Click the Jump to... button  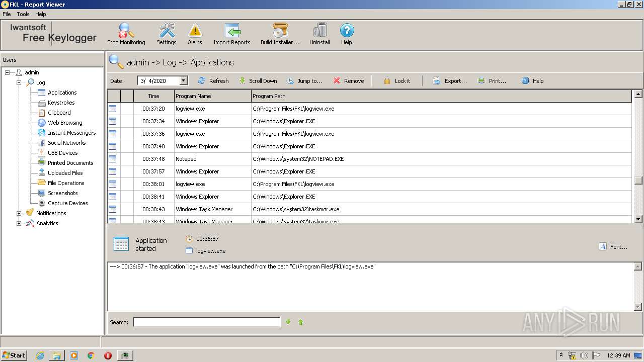pos(304,81)
